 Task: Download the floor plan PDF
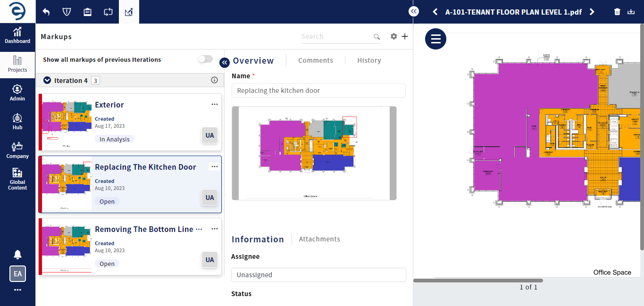pos(631,12)
